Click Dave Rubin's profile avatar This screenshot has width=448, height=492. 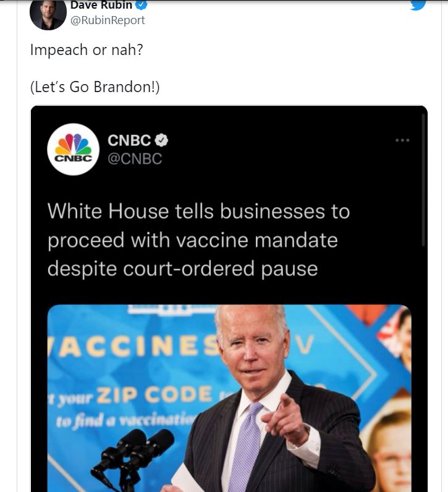(48, 14)
